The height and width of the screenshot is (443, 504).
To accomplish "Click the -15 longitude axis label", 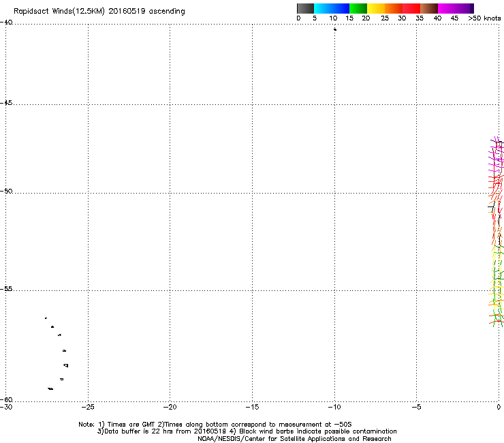I will pos(252,407).
